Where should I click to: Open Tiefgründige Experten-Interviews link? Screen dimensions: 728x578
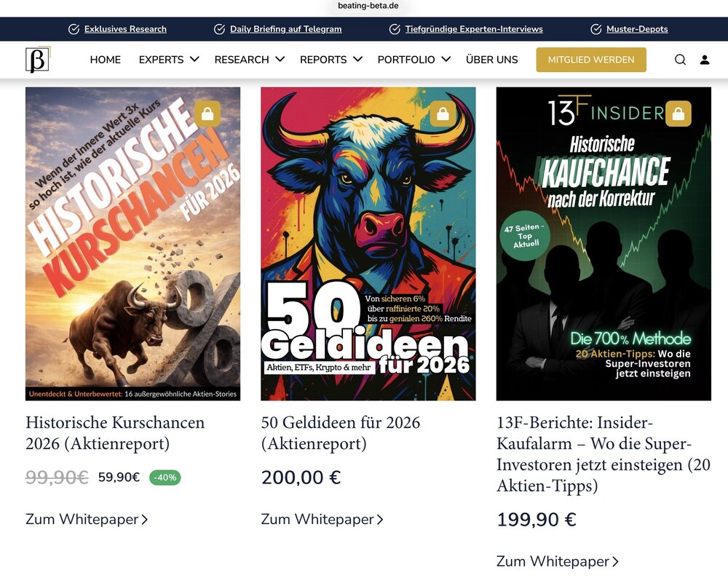[474, 29]
